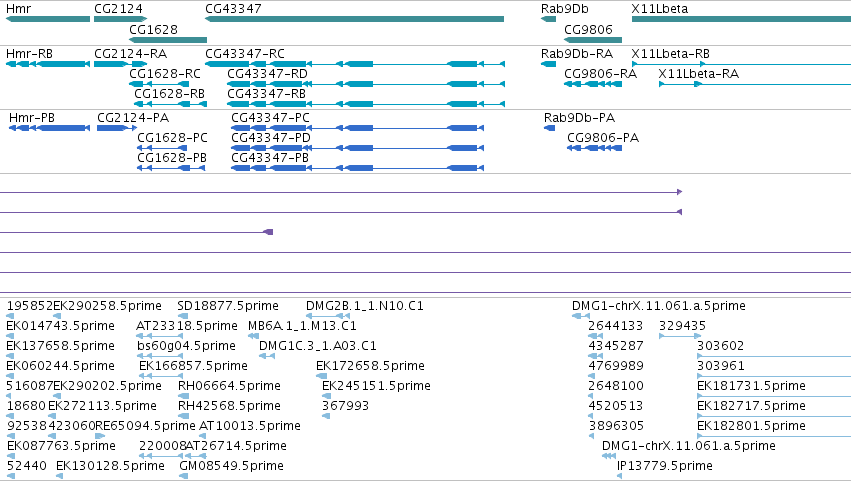851x481 pixels.
Task: Select the DMG2B.1_1.N10.C1 alignment
Action: pos(328,316)
